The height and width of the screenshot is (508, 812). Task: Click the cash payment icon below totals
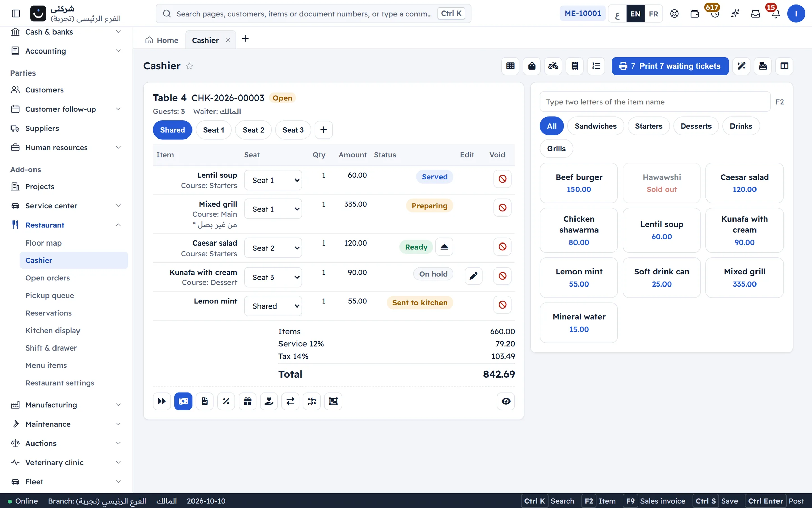point(183,401)
